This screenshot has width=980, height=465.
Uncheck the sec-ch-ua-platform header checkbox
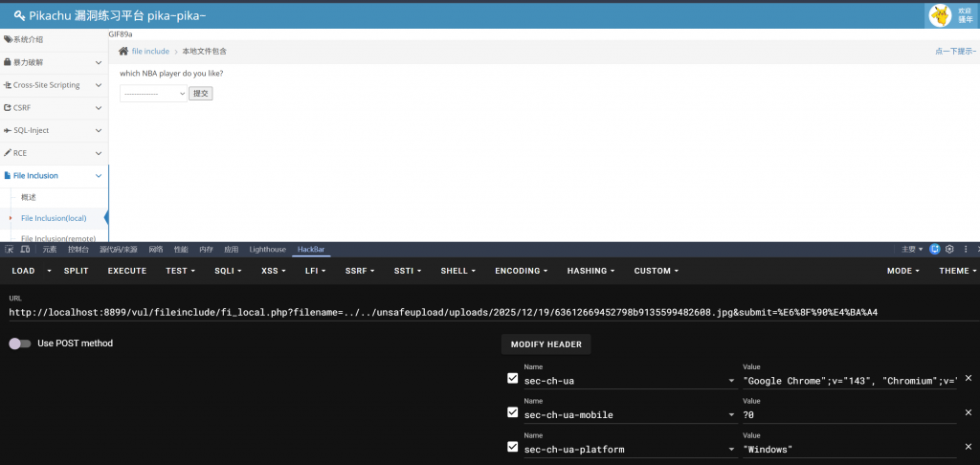(x=513, y=447)
